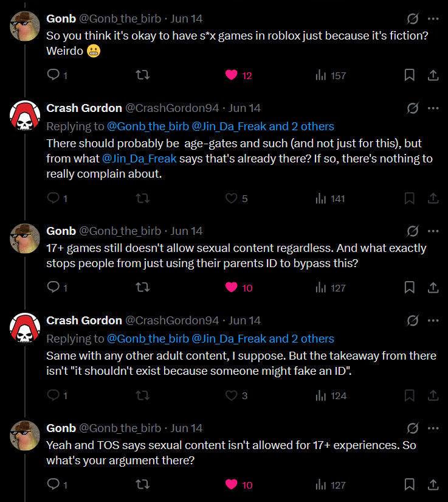Screen dimensions: 448x502
Task: Like Crash Gordon's tweet with 5 likes
Action: click(x=232, y=198)
